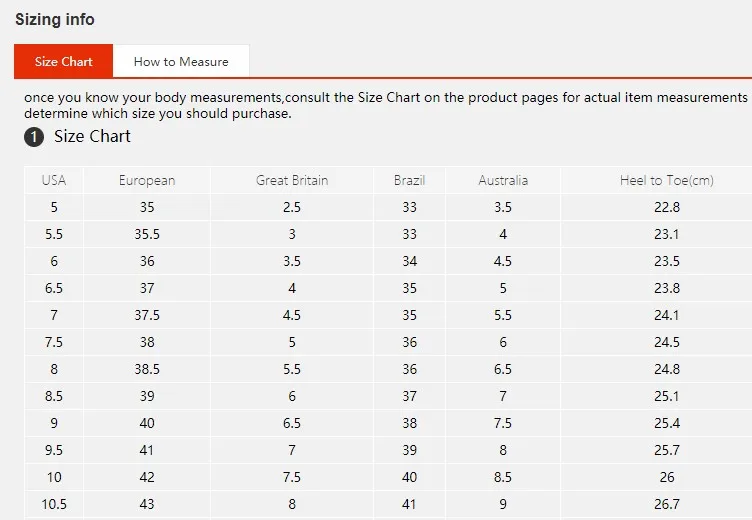Select the USA column header
Image resolution: width=752 pixels, height=520 pixels.
(54, 180)
